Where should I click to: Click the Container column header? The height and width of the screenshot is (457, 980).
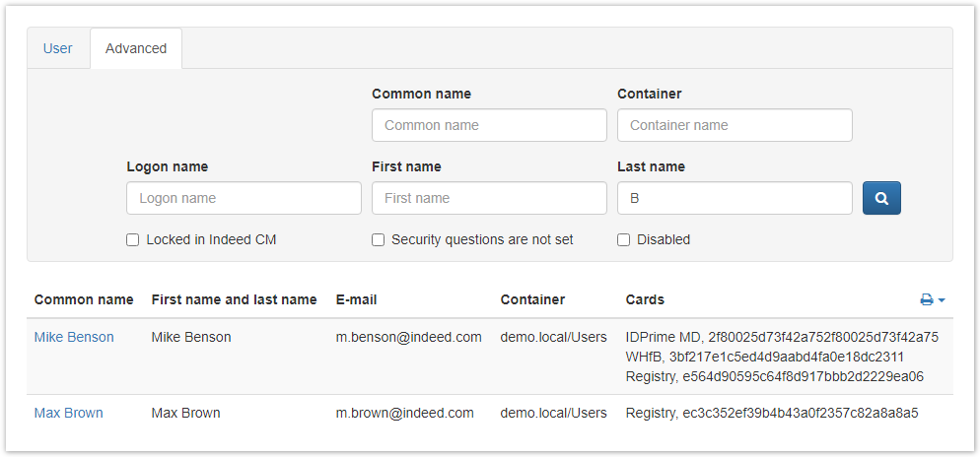(x=532, y=299)
